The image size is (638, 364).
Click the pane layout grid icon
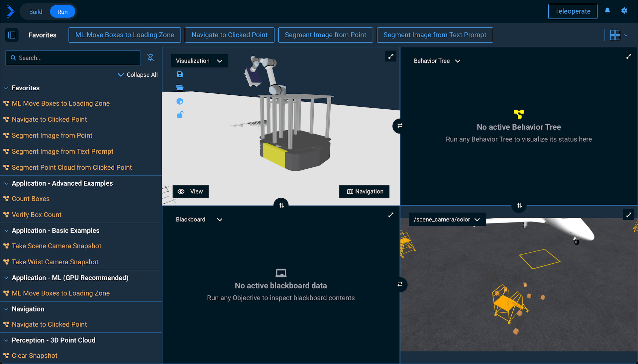(x=615, y=35)
